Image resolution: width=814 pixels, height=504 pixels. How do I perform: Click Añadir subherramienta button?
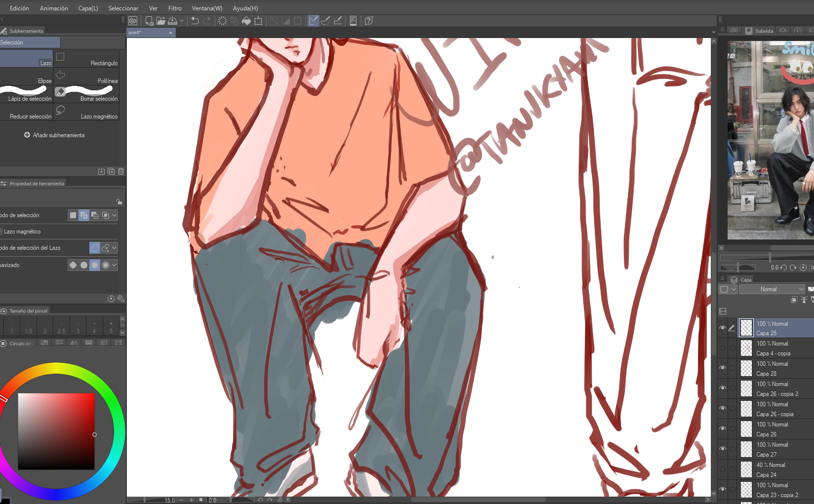coord(54,135)
